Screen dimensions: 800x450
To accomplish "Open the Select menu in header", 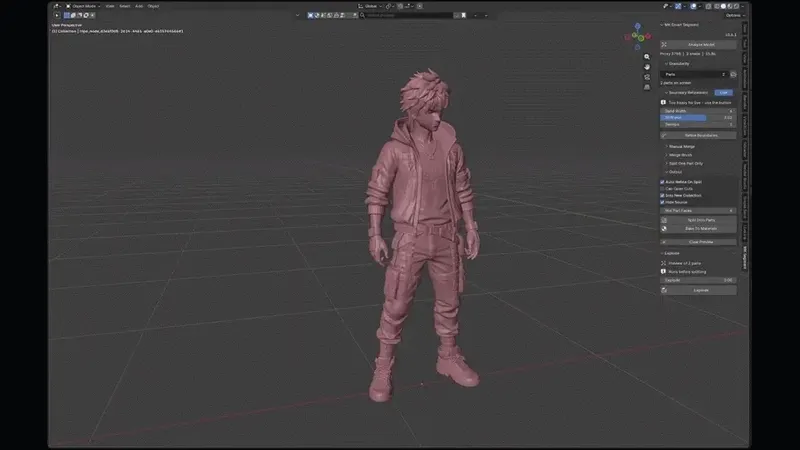I will point(124,6).
